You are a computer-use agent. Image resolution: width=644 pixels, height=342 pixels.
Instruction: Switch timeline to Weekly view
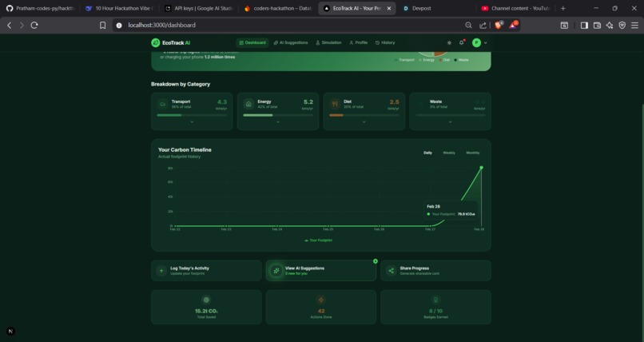point(449,153)
